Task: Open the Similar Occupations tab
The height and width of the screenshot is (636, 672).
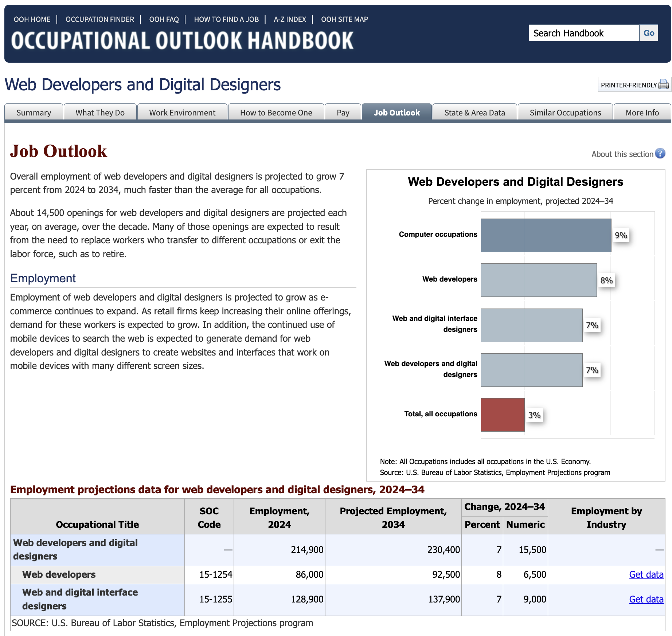Action: click(565, 113)
